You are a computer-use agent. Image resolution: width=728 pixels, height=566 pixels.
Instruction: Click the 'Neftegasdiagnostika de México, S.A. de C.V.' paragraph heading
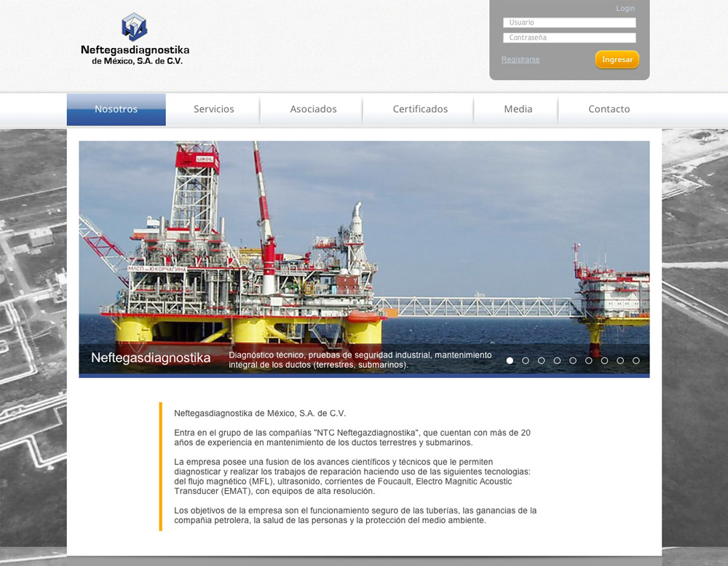tap(260, 414)
